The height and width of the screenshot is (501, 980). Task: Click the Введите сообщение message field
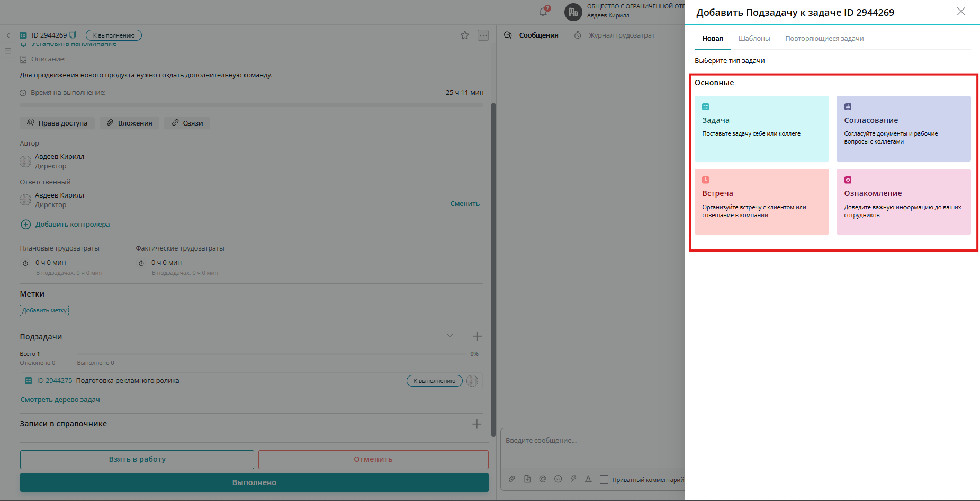pyautogui.click(x=593, y=441)
